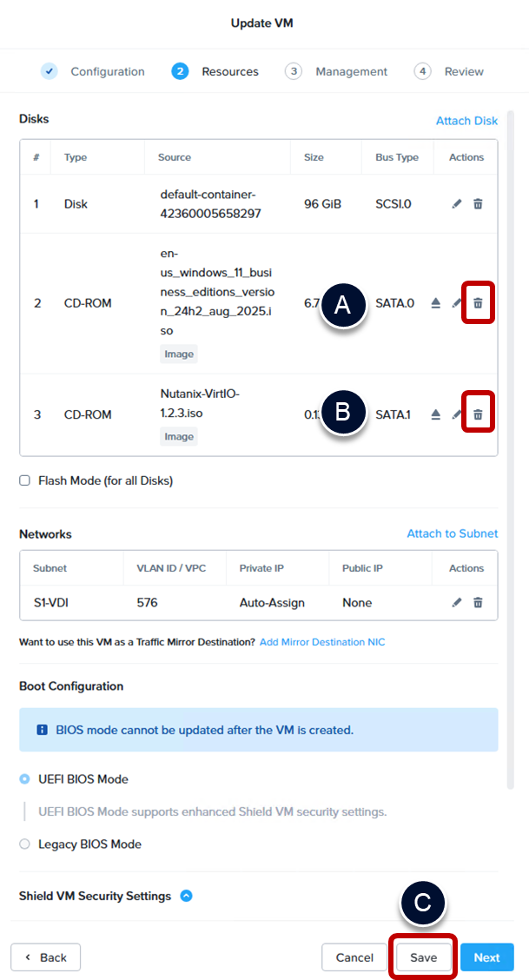Edit the S1-VDI network with pencil icon
The height and width of the screenshot is (980, 529).
click(x=457, y=602)
